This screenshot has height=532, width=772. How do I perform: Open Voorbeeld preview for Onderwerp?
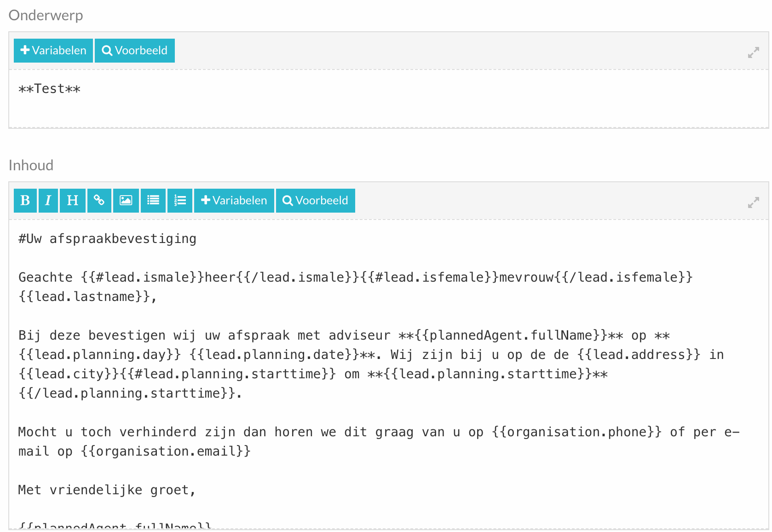coord(135,51)
